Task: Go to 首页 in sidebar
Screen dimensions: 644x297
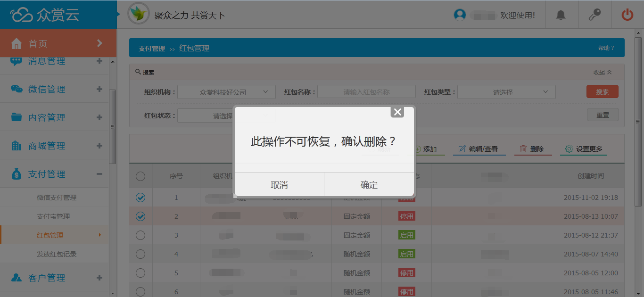Action: point(58,43)
